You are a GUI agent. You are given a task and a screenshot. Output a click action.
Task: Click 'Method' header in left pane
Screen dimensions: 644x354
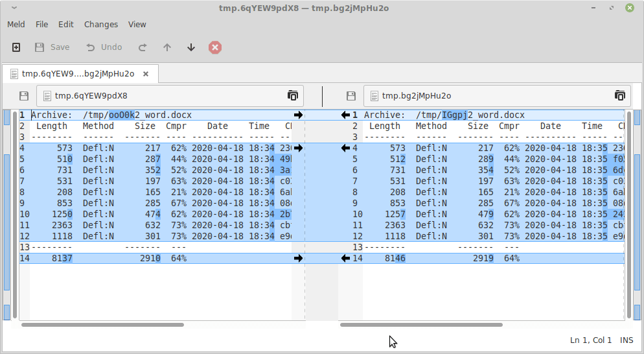(98, 126)
